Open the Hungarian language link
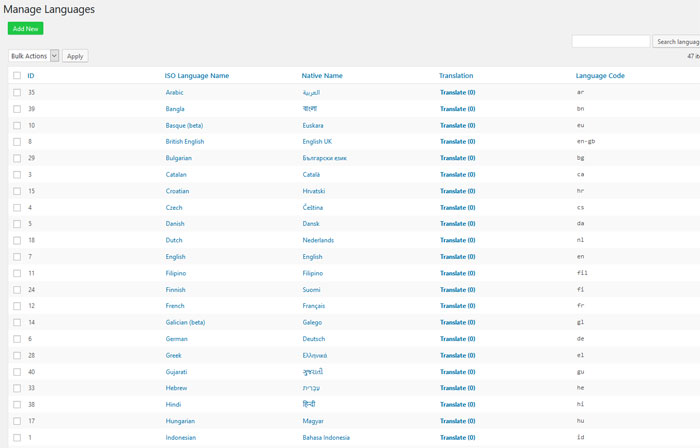Screen dimensions: 700x448 pyautogui.click(x=180, y=421)
